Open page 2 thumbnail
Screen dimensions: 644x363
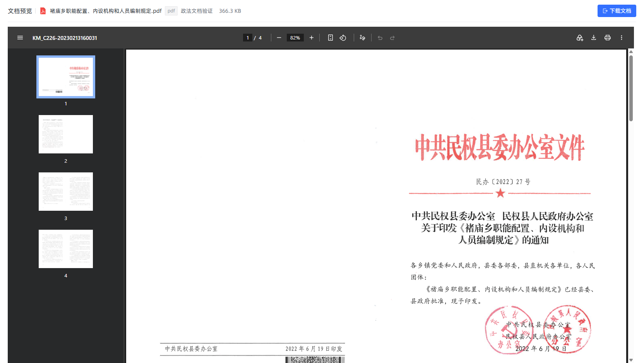66,134
